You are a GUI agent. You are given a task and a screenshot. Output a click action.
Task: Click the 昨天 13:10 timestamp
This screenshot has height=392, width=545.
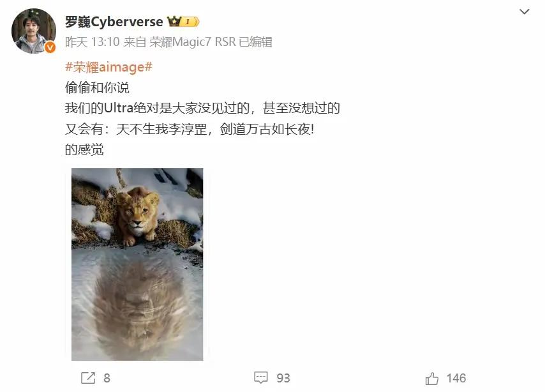92,42
